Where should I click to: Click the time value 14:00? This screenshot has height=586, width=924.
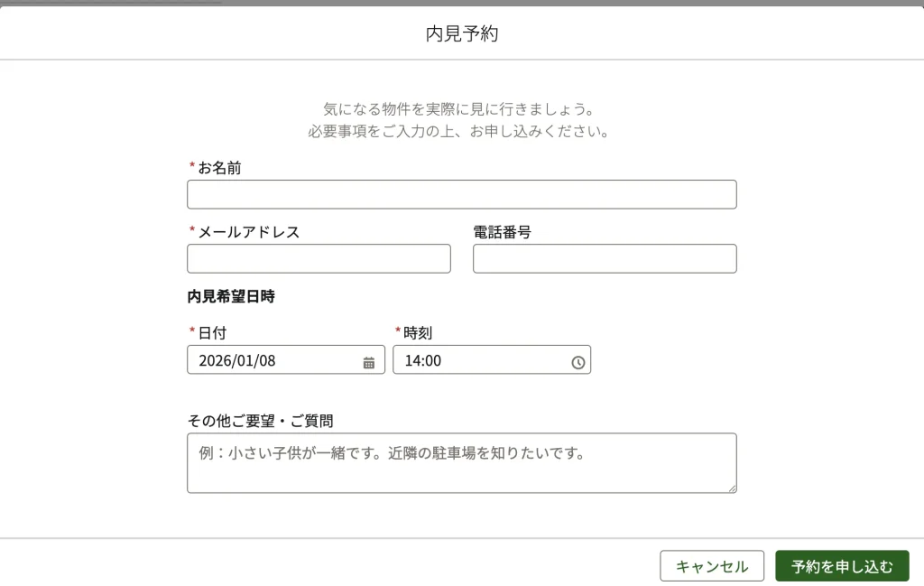[x=423, y=360]
